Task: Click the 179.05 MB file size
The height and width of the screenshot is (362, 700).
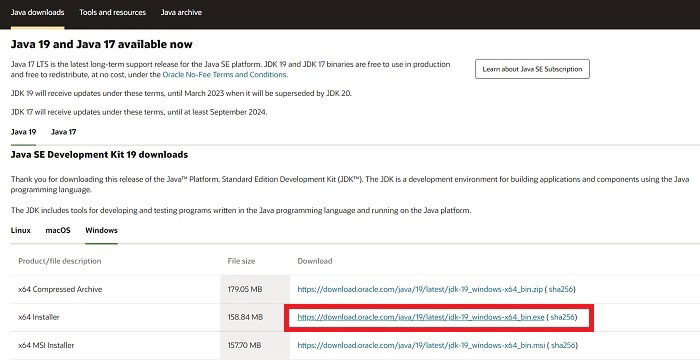Action: click(x=245, y=289)
